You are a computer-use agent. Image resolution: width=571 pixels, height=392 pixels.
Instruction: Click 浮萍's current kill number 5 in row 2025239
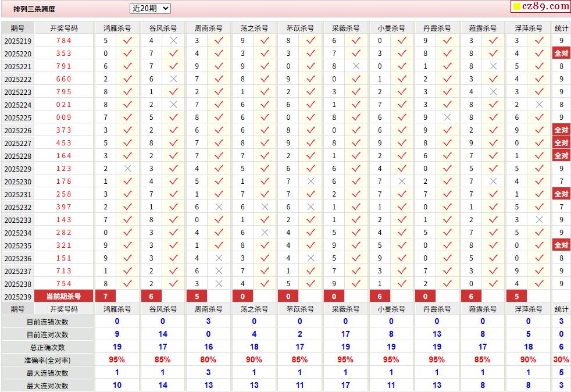coord(517,296)
